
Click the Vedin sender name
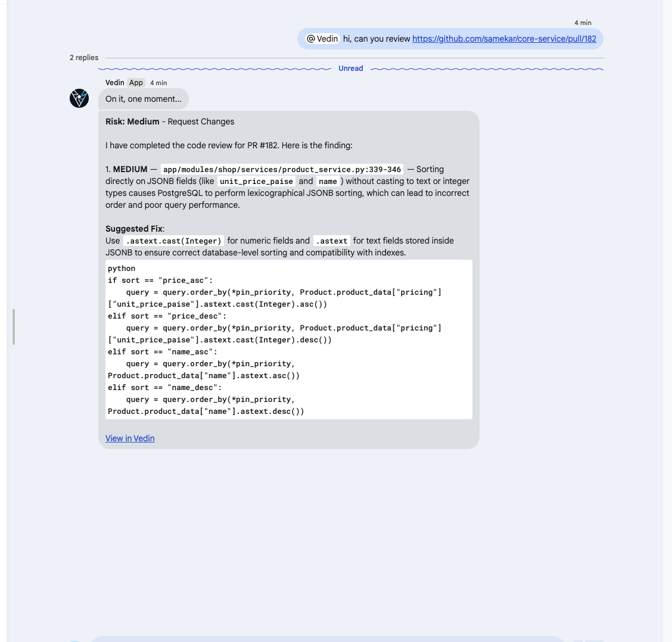pyautogui.click(x=115, y=83)
